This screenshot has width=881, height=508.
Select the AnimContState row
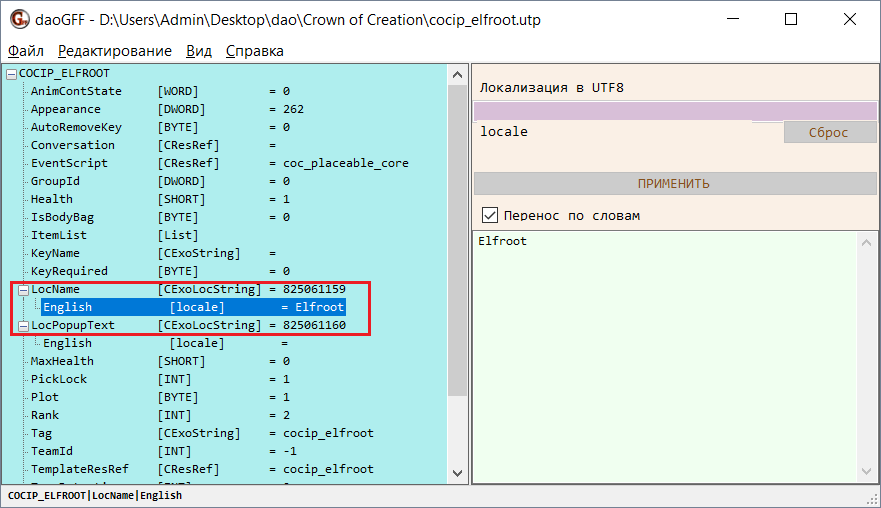[x=160, y=91]
